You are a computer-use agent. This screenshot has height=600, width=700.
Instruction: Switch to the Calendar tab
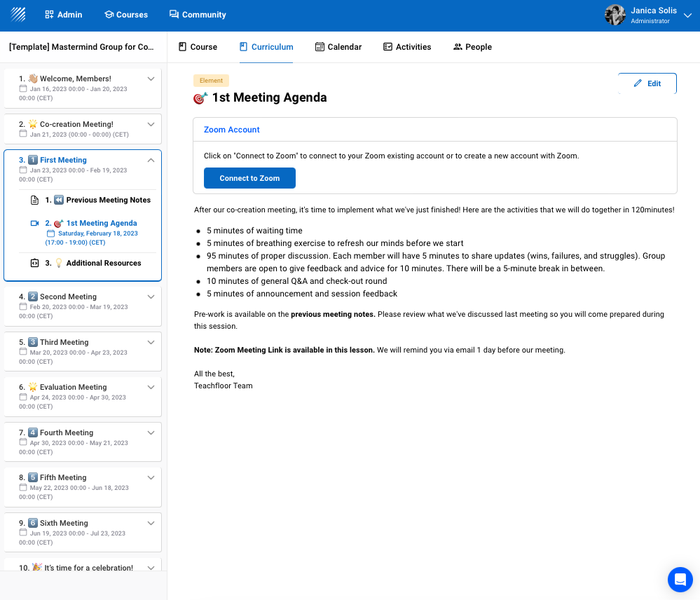pos(338,47)
